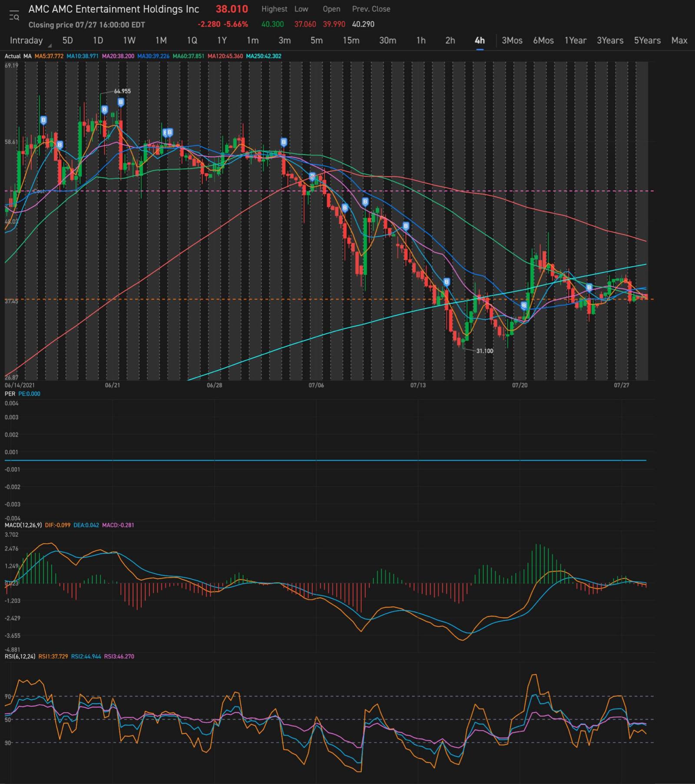This screenshot has width=695, height=784.
Task: Open the stock search list icon
Action: (14, 16)
